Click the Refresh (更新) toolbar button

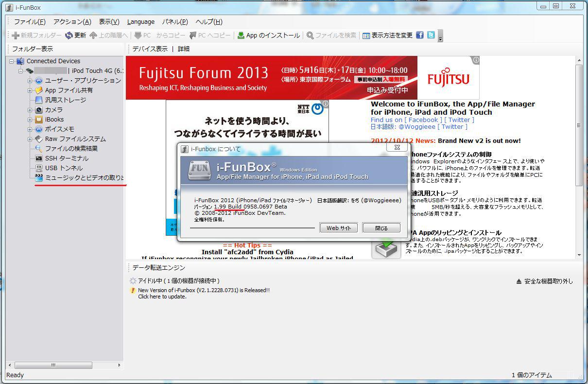75,35
